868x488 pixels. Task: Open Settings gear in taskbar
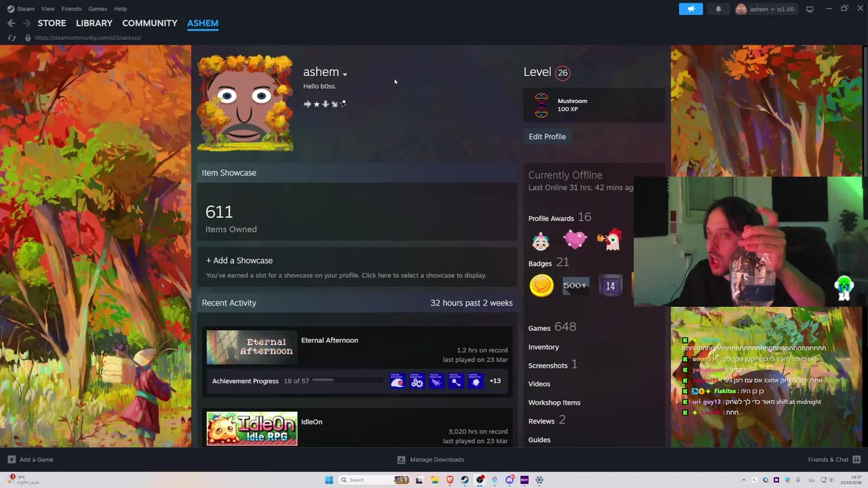pos(540,480)
